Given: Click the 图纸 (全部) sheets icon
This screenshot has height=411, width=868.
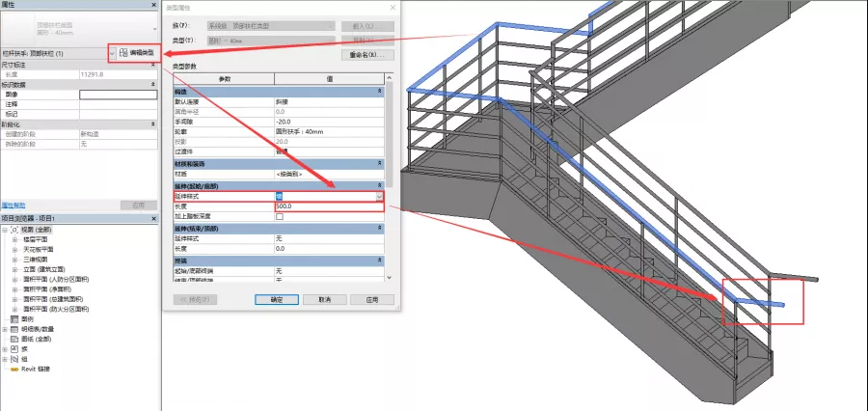Looking at the screenshot, I should (x=14, y=339).
